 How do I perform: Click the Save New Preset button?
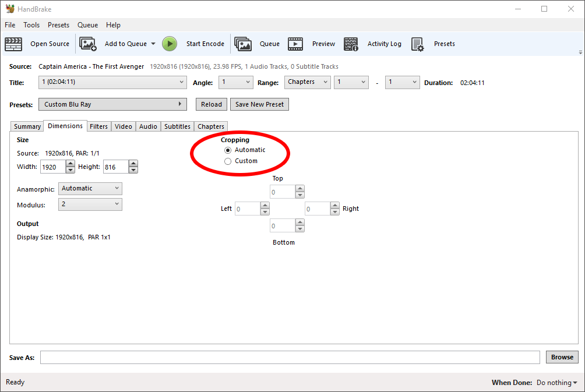click(x=259, y=104)
